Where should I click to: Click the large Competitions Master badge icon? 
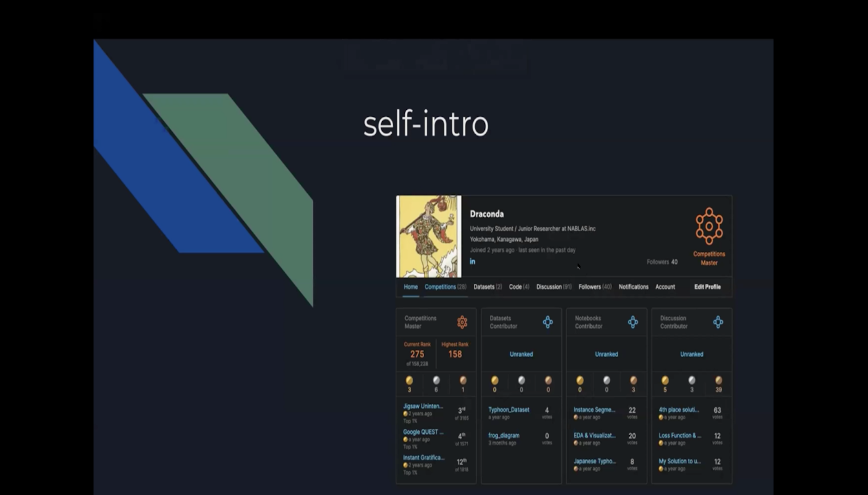pyautogui.click(x=709, y=226)
